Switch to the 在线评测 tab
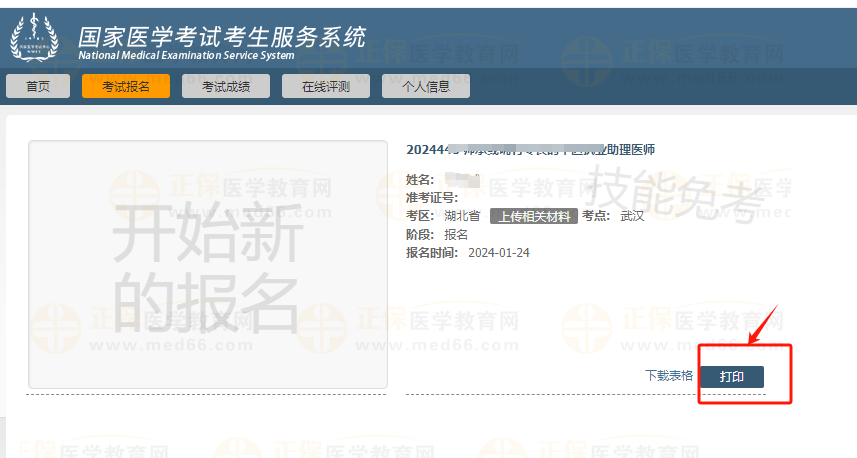The width and height of the screenshot is (857, 458). click(326, 87)
